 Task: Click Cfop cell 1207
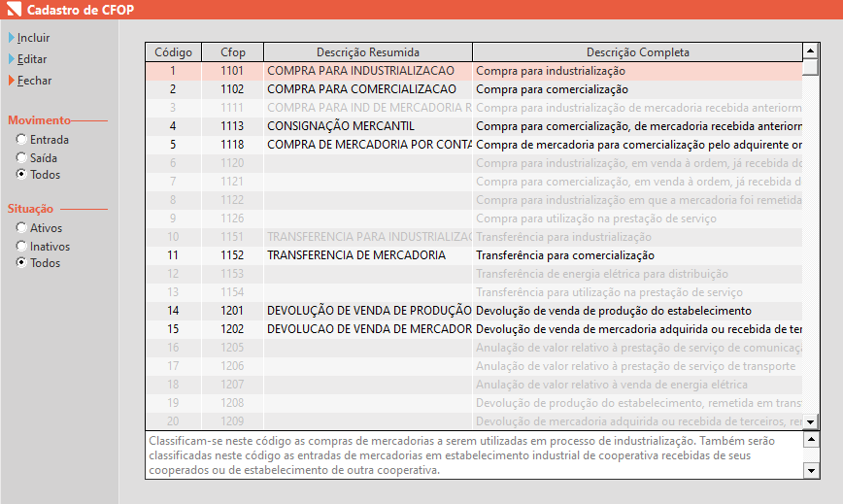tap(232, 385)
